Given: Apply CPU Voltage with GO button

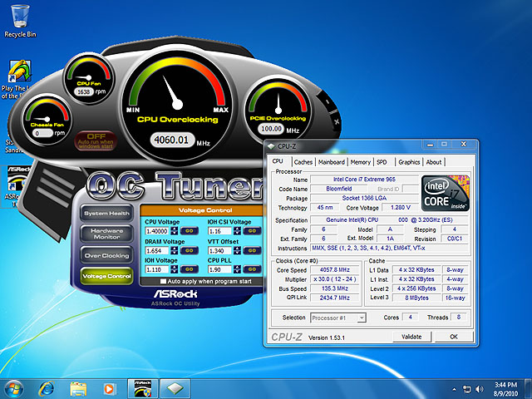Looking at the screenshot, I should coord(189,231).
